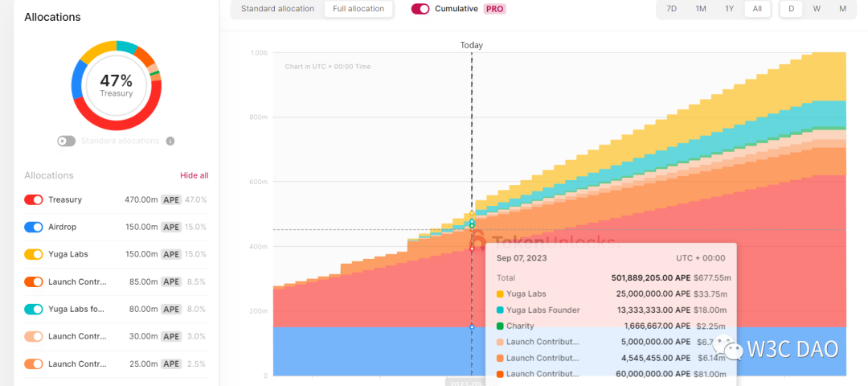Click the Chart in UTC + 00:00 Time note
This screenshot has width=868, height=386.
pos(328,67)
